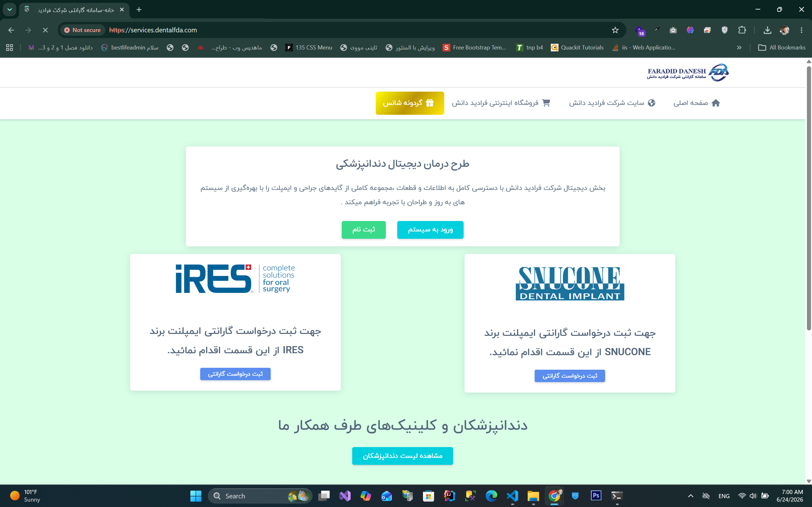Go to the صفحه اصلی home menu item

click(x=696, y=103)
